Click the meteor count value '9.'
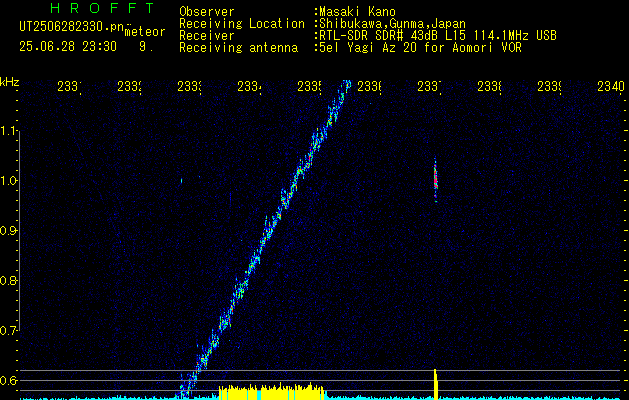Screen dimensions: 629x400 [146, 47]
